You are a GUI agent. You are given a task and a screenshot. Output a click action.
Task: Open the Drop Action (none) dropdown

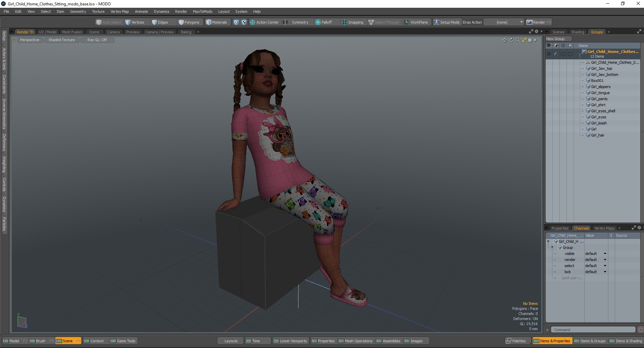[x=504, y=22]
